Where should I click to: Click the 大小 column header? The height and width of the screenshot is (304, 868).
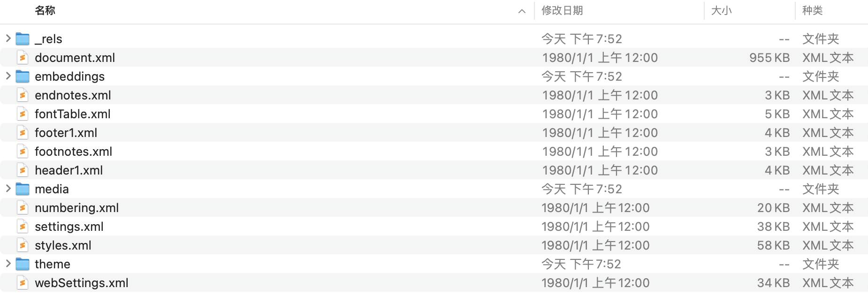pos(721,10)
